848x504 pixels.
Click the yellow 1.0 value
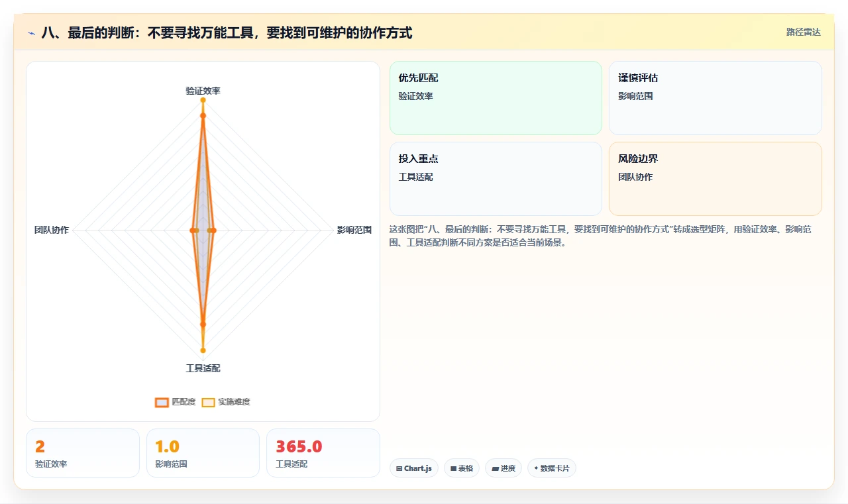[167, 446]
